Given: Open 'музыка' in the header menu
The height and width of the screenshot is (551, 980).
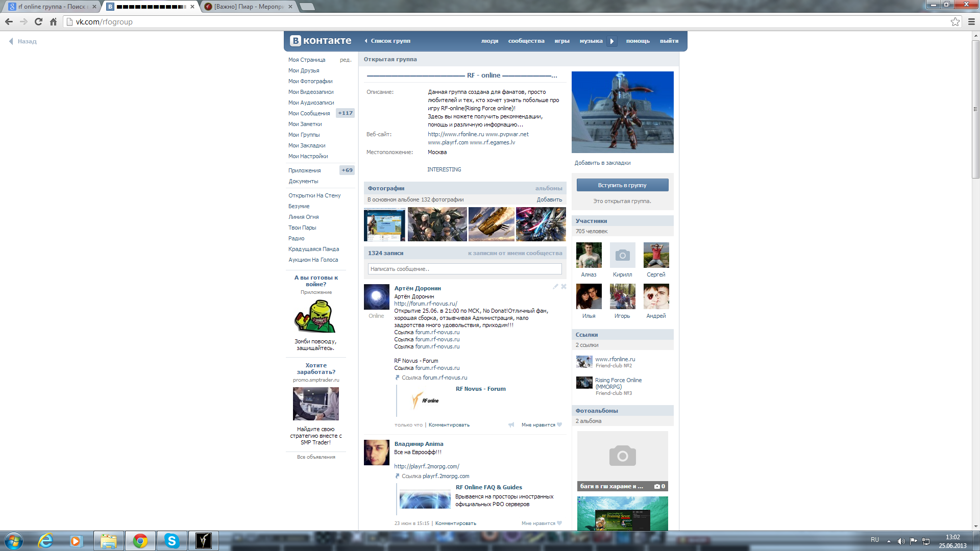Looking at the screenshot, I should [x=591, y=41].
